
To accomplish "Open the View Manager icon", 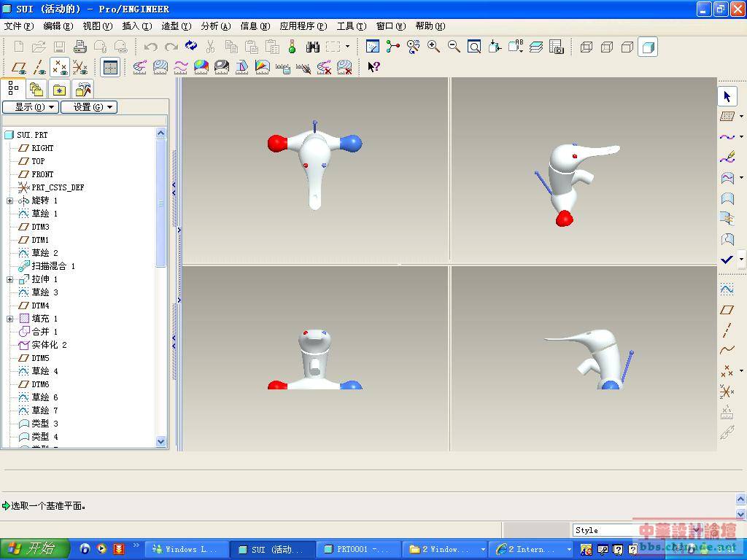I will click(557, 47).
